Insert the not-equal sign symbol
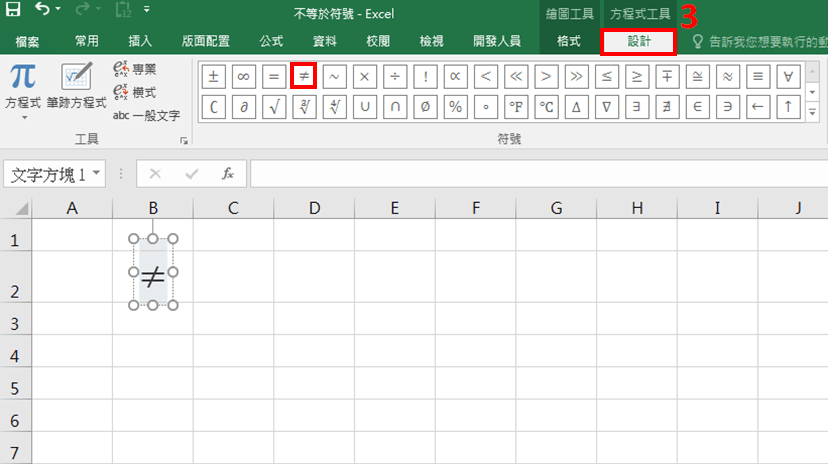Image resolution: width=828 pixels, height=464 pixels. pos(304,76)
